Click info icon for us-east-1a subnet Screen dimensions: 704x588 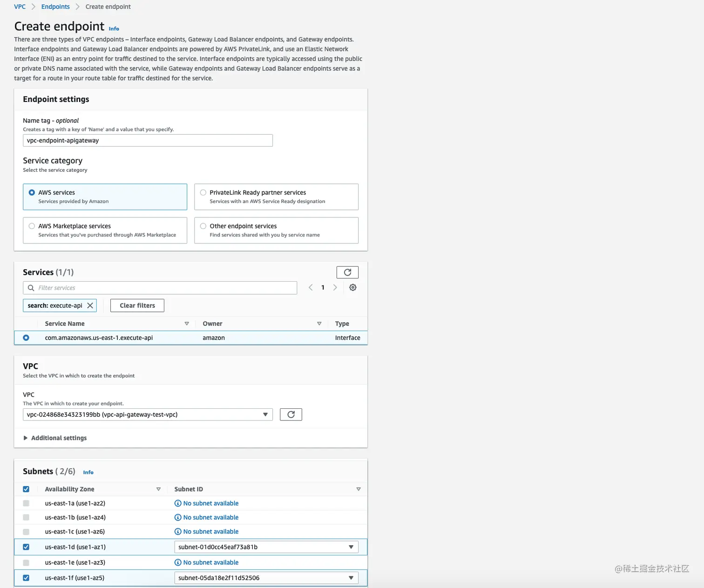point(178,503)
